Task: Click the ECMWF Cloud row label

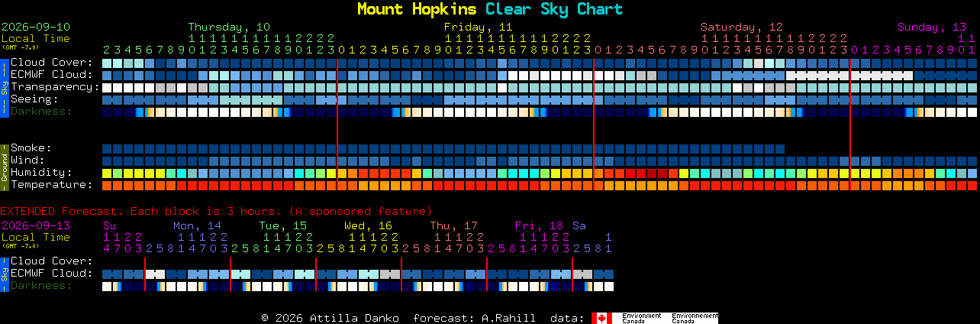Action: tap(51, 75)
